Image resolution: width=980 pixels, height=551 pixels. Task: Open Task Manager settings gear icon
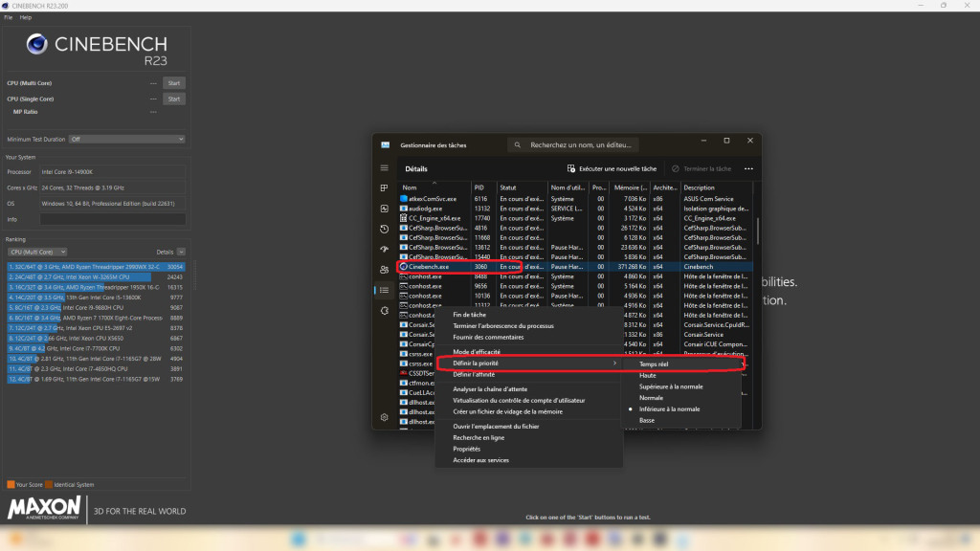pyautogui.click(x=385, y=417)
